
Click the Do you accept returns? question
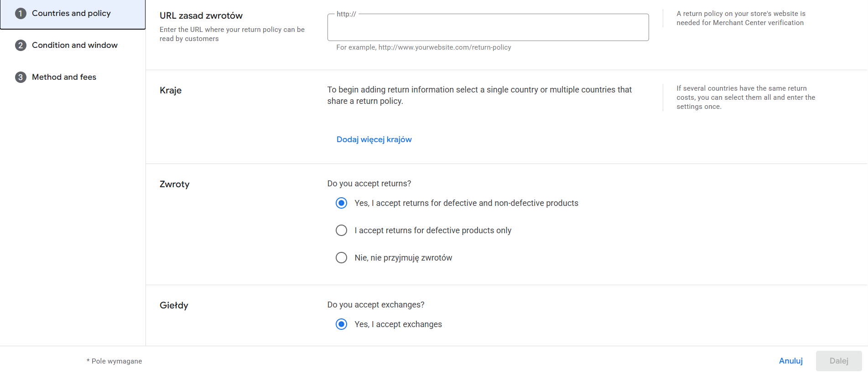[x=369, y=184]
